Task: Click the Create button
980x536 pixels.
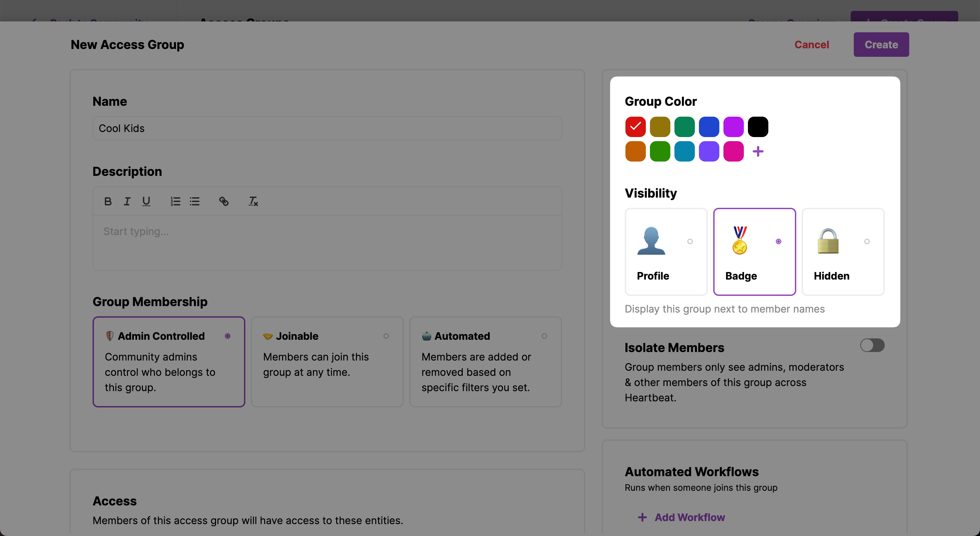Action: coord(881,45)
